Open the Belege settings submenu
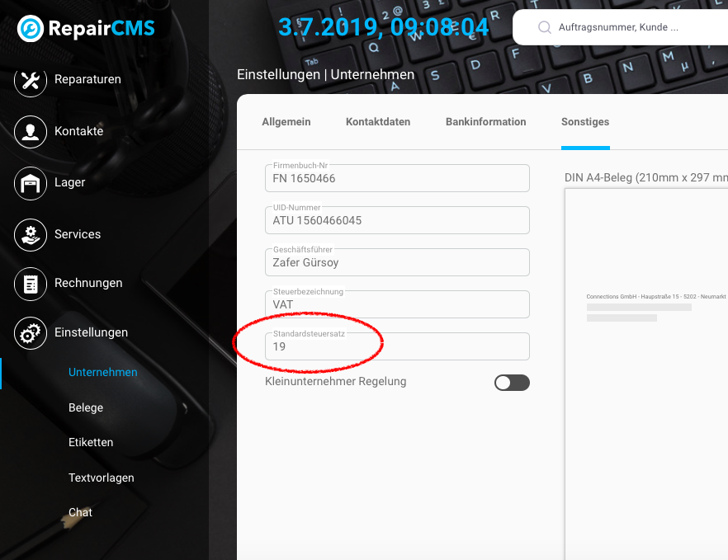The width and height of the screenshot is (728, 560). coord(86,407)
